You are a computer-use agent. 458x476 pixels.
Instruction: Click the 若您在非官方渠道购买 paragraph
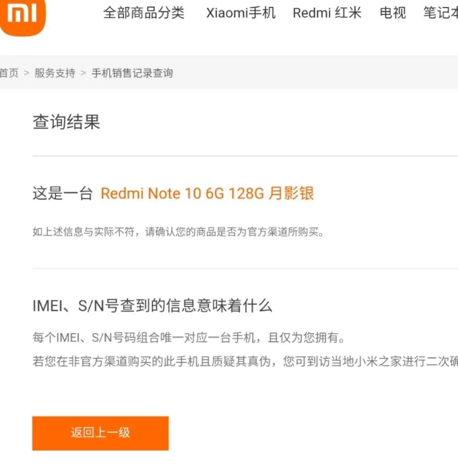coord(245,361)
